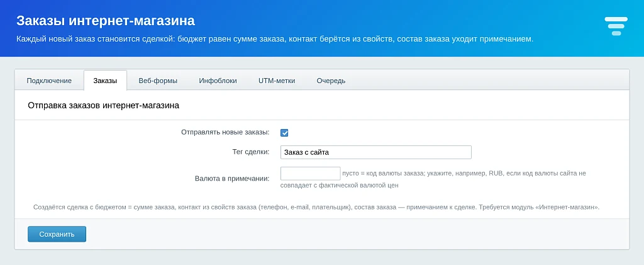Viewport: 644px width, 265px height.
Task: Open the Подключение tab
Action: pyautogui.click(x=49, y=81)
